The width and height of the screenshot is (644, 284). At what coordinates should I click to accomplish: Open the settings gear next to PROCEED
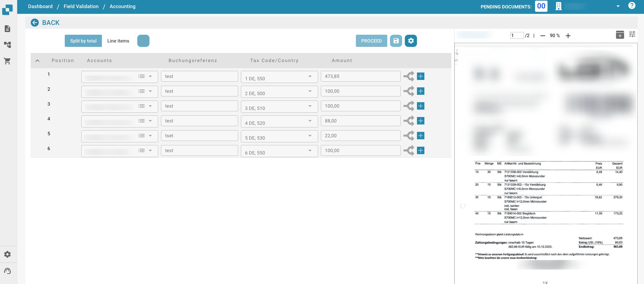[411, 41]
